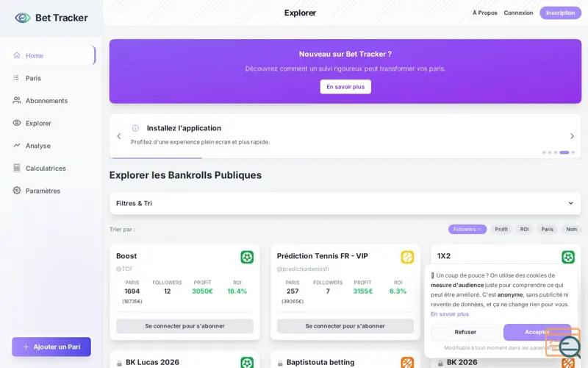Viewport: 588px width, 368px height.
Task: Click the Prédiction Tennis FR - VIP title
Action: (323, 255)
